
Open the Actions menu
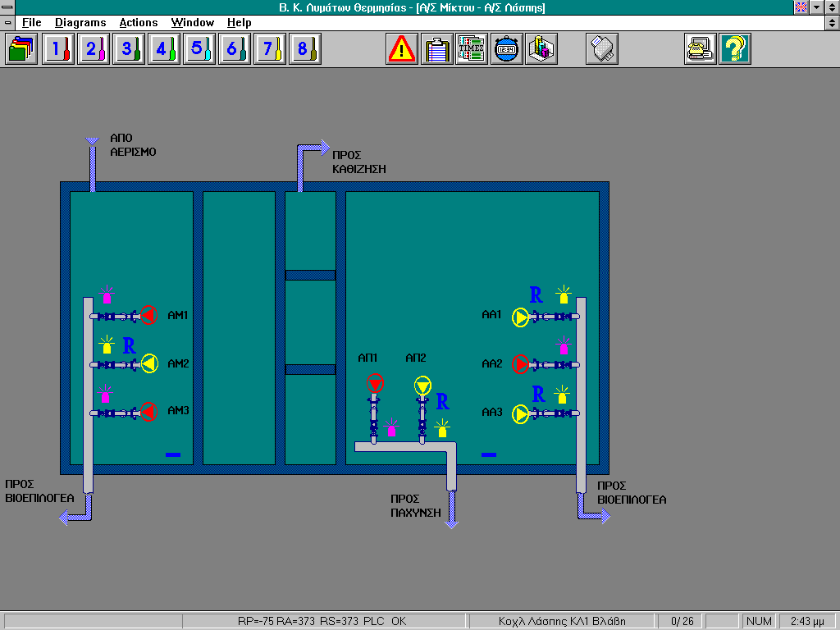click(x=138, y=23)
